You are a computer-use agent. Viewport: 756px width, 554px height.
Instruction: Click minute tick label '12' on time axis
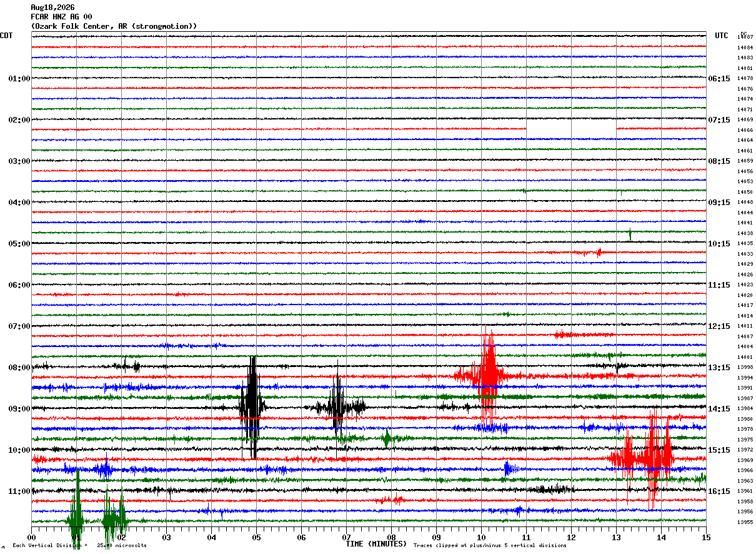(571, 538)
